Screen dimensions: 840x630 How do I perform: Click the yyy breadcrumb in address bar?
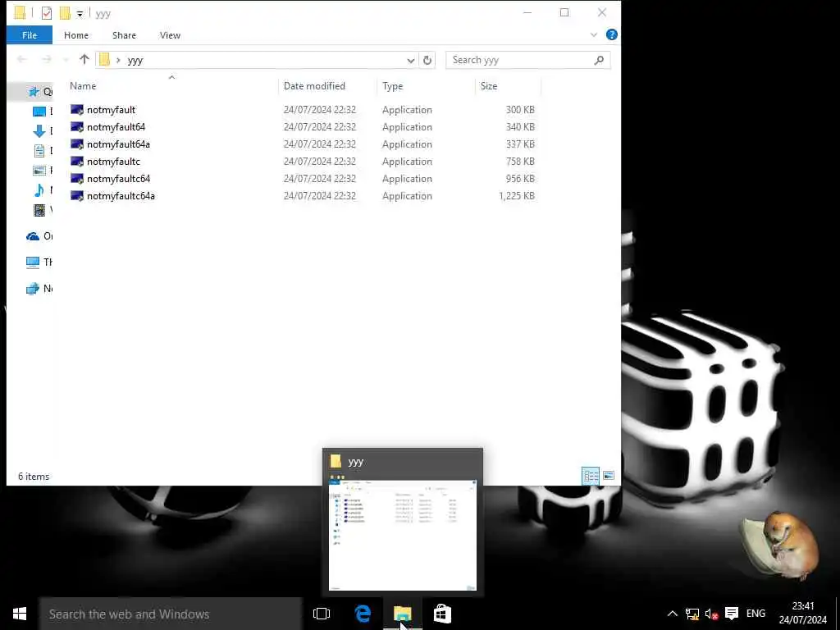point(135,61)
